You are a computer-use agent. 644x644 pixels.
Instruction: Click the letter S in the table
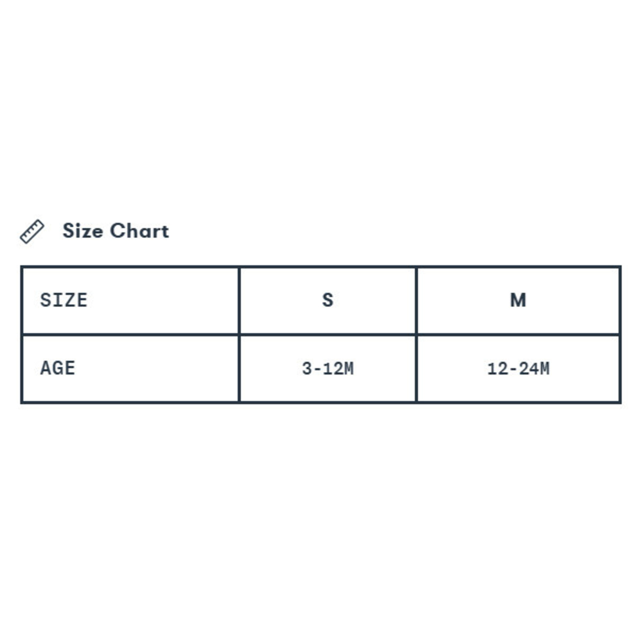328,300
